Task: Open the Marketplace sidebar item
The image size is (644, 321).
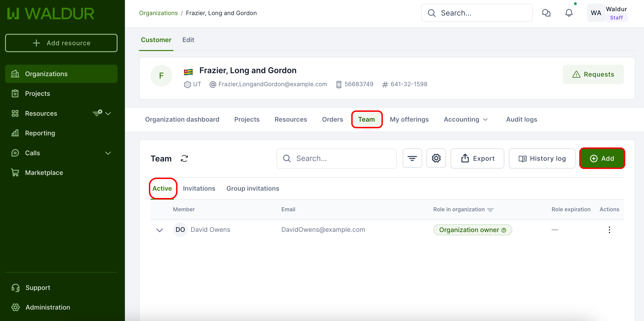Action: 44,173
